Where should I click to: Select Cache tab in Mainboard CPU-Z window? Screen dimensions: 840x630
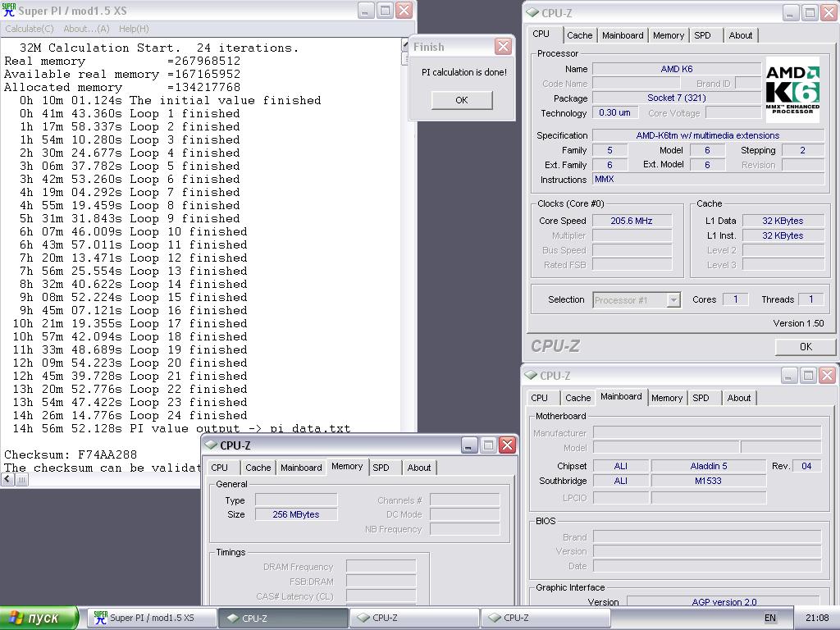[x=577, y=398]
